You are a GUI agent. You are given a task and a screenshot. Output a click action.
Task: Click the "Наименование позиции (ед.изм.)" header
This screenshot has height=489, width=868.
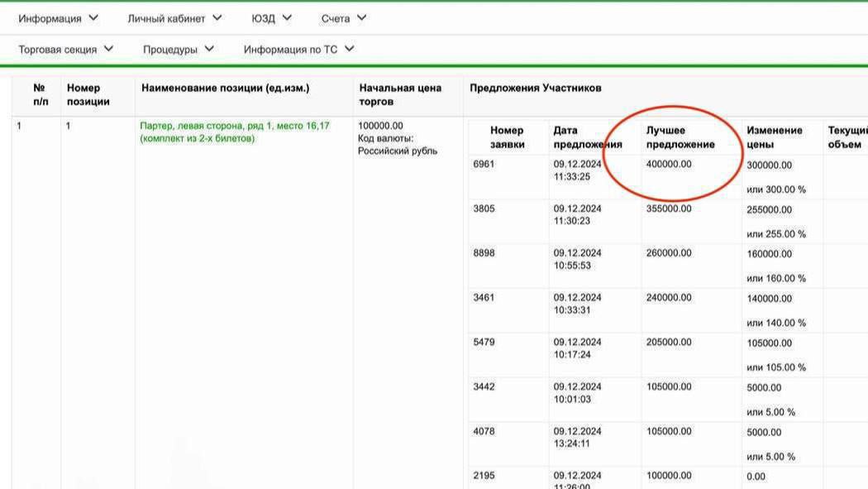pyautogui.click(x=226, y=88)
